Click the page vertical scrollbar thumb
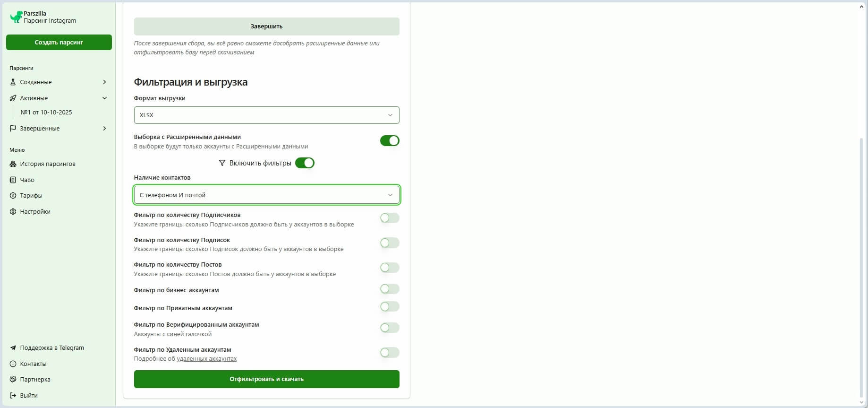 [x=862, y=267]
